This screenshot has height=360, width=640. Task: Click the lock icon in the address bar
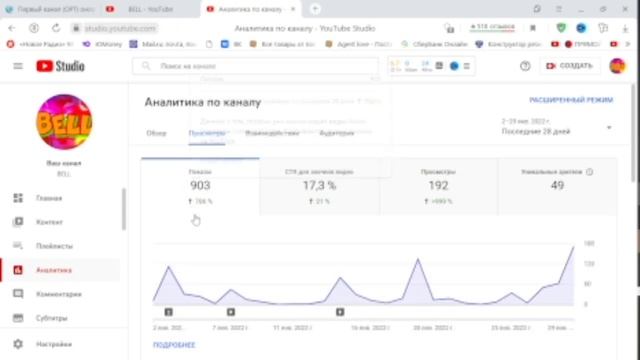[76, 28]
